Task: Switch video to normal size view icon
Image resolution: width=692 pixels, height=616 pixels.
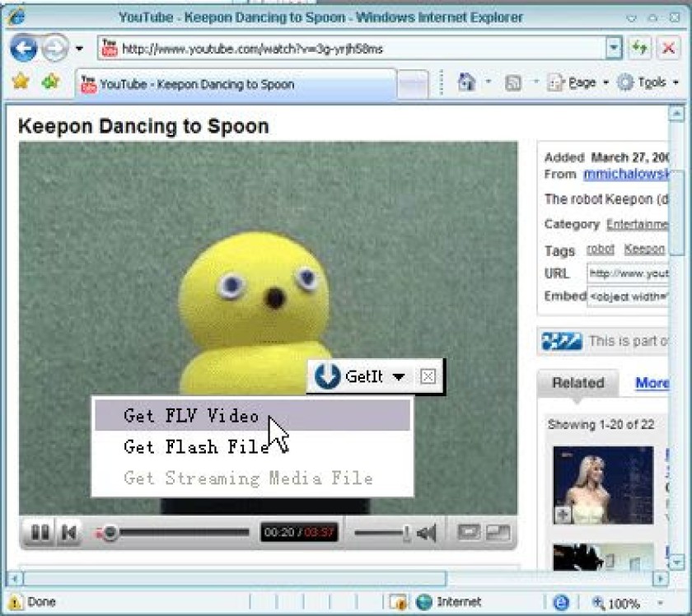Action: [x=469, y=533]
